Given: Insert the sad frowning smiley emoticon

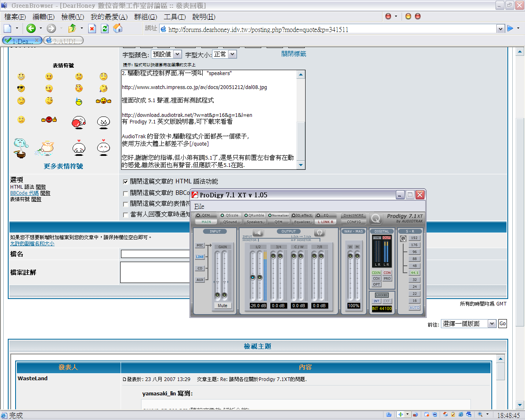Looking at the screenshot, I should coord(79,76).
